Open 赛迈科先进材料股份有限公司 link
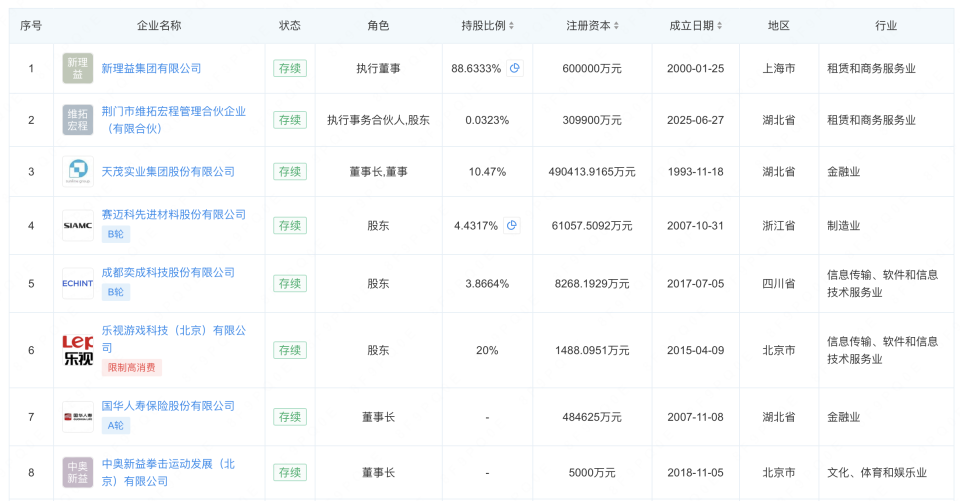This screenshot has width=960, height=501. pos(174,214)
